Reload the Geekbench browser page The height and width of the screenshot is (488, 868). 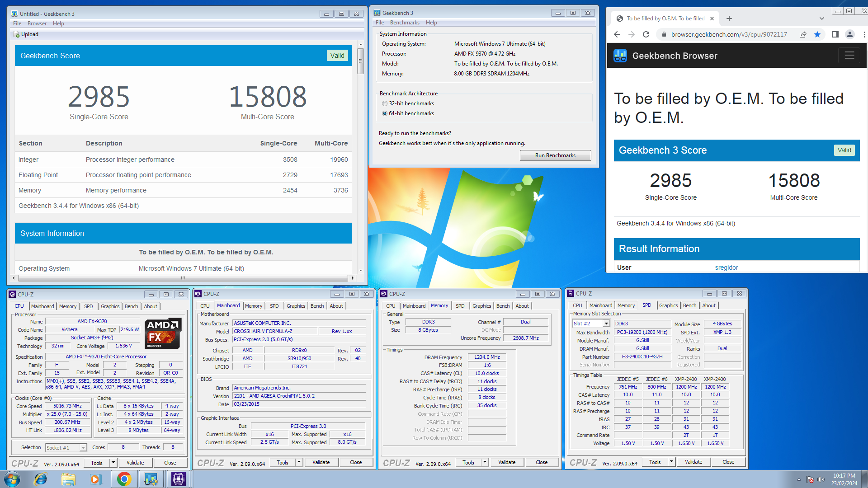[x=646, y=34]
